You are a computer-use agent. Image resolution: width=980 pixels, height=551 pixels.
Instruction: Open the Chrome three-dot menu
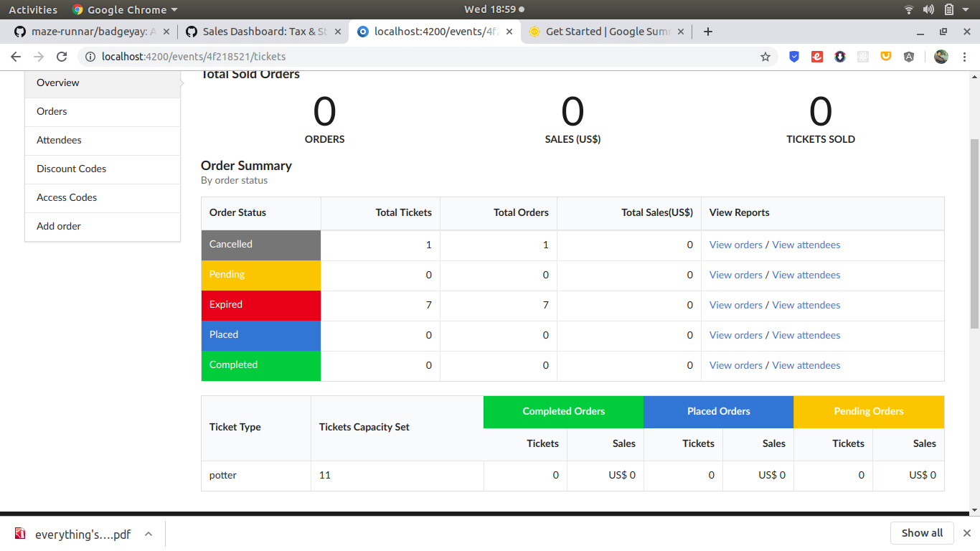pos(965,57)
